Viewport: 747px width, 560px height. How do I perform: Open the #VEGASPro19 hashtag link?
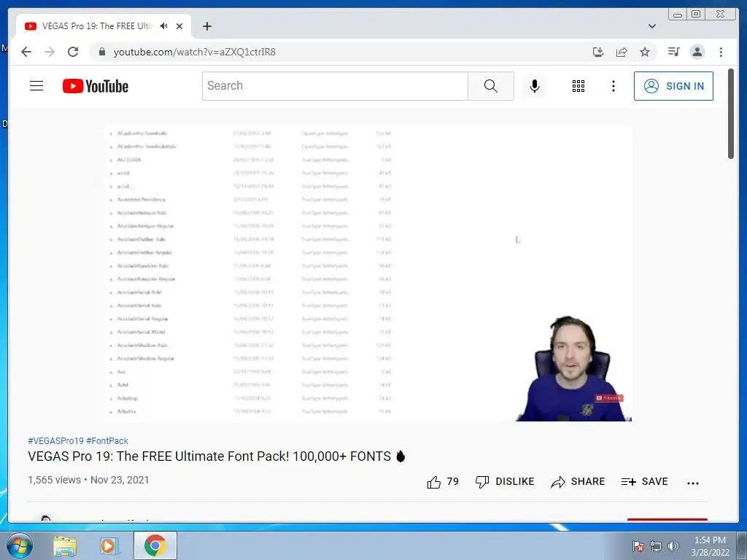[55, 441]
